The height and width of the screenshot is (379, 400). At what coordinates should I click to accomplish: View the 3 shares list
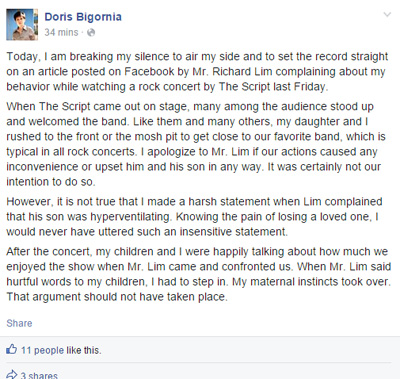pos(39,375)
